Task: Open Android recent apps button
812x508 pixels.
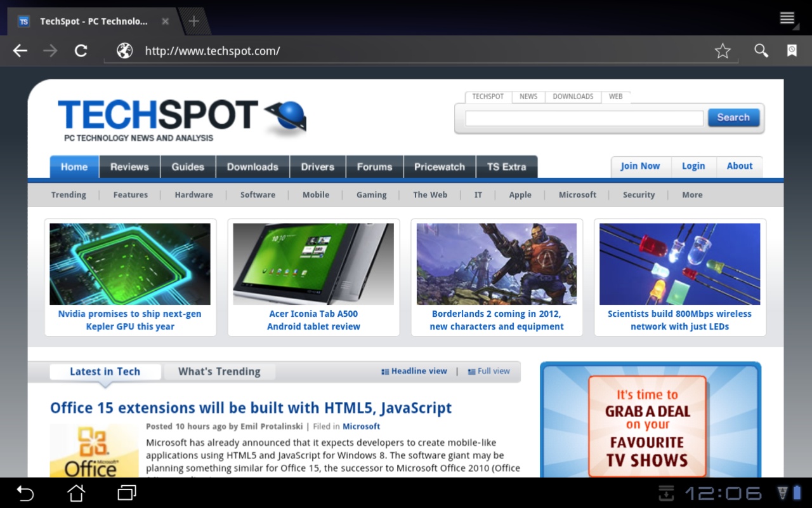Action: (127, 493)
